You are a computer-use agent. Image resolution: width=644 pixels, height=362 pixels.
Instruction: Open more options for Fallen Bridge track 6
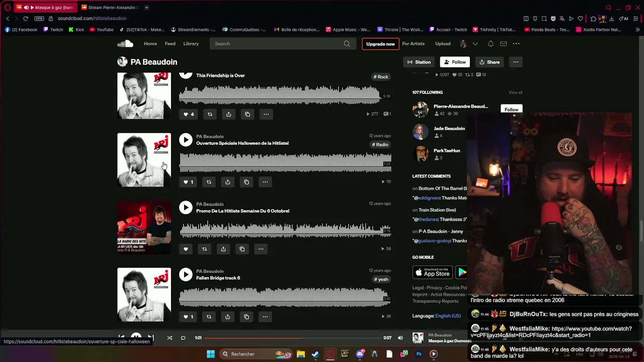[265, 317]
